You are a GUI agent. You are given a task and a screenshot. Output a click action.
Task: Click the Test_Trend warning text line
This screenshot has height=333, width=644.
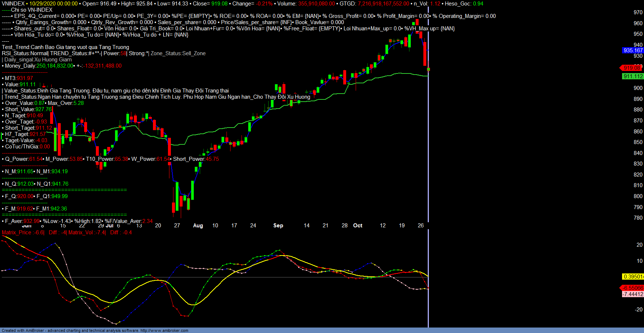[x=65, y=47]
